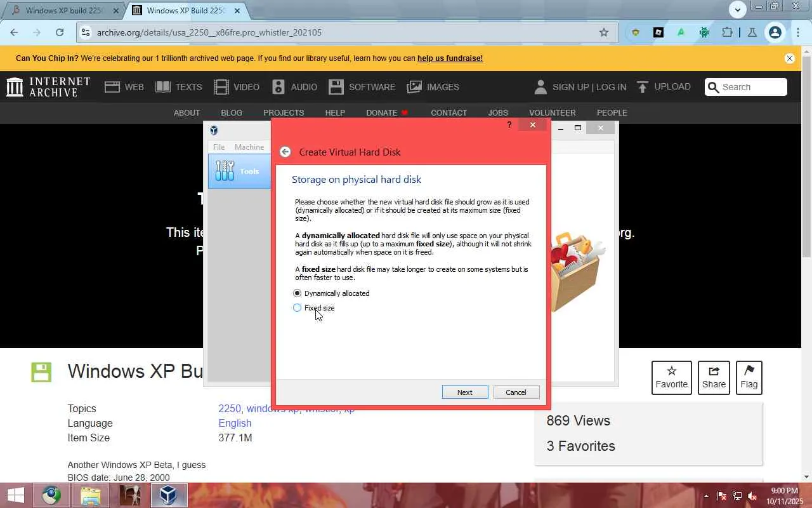This screenshot has width=812, height=508.
Task: Close the active Windows XP Build tab
Action: tap(237, 11)
